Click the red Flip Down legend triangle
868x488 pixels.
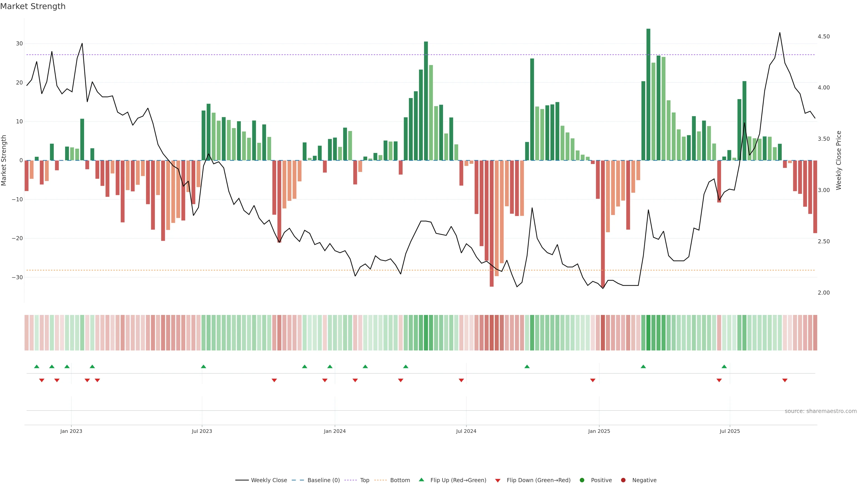tap(498, 481)
